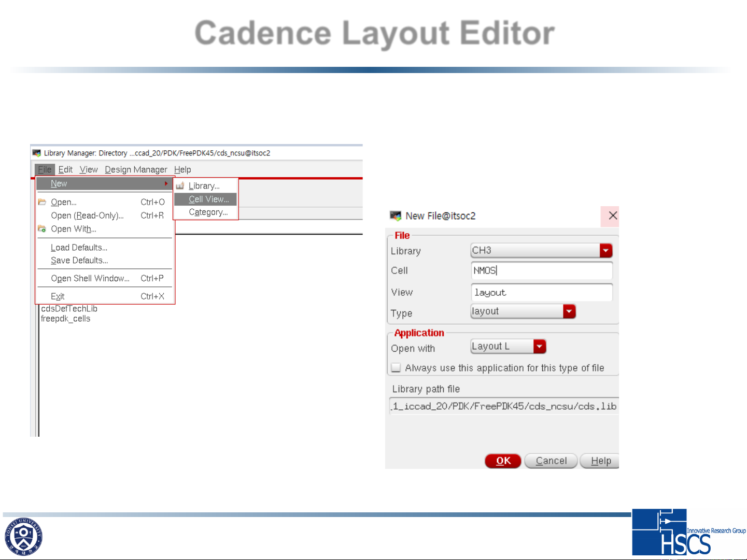Open the Type layout dropdown
The width and height of the screenshot is (747, 560).
pos(569,311)
